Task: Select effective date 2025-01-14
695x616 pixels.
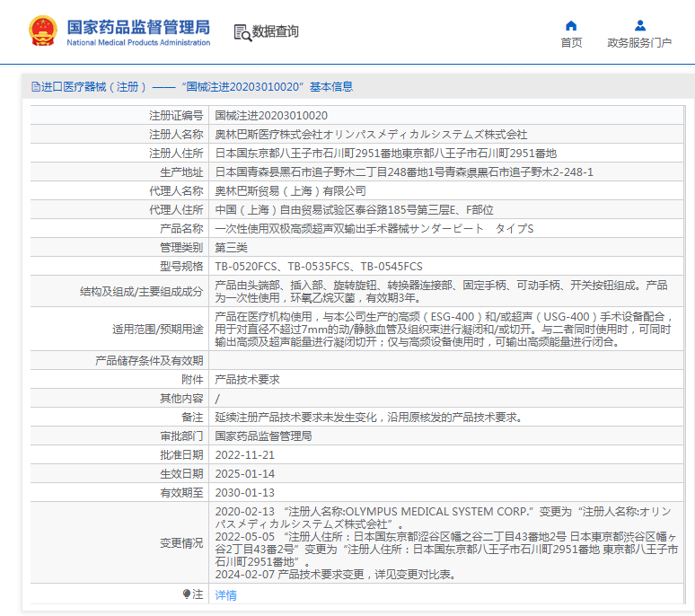Action: (x=244, y=474)
